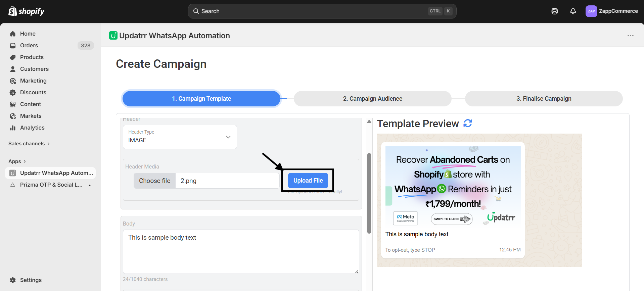Viewport: 644px width, 291px height.
Task: Open the Analytics section
Action: coord(32,128)
